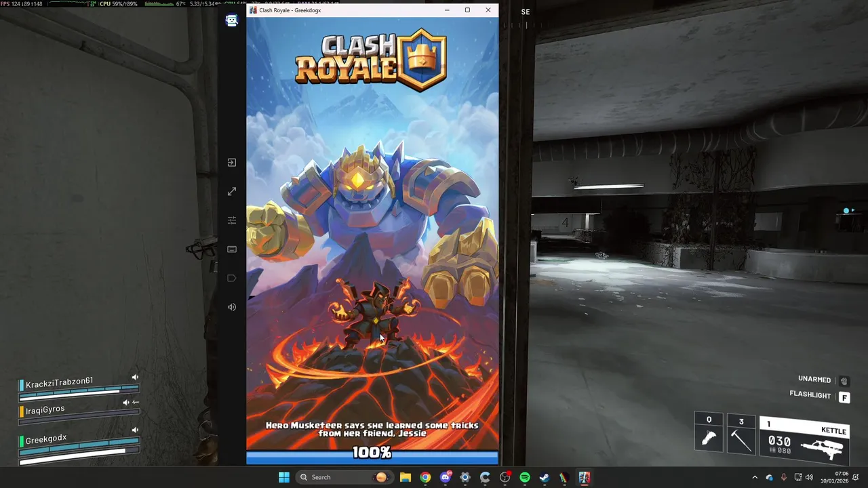Maximize the Clash Royale window
868x488 pixels.
[467, 10]
